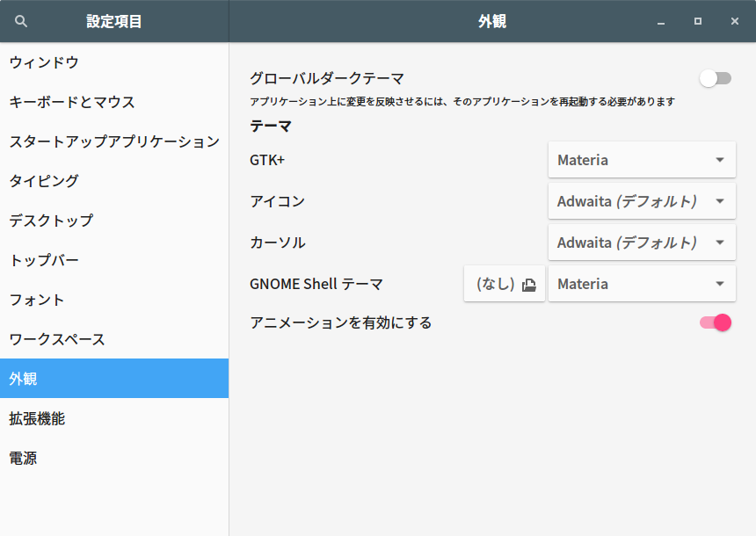Maximize the Tweaks window
This screenshot has width=756, height=536.
click(x=698, y=21)
